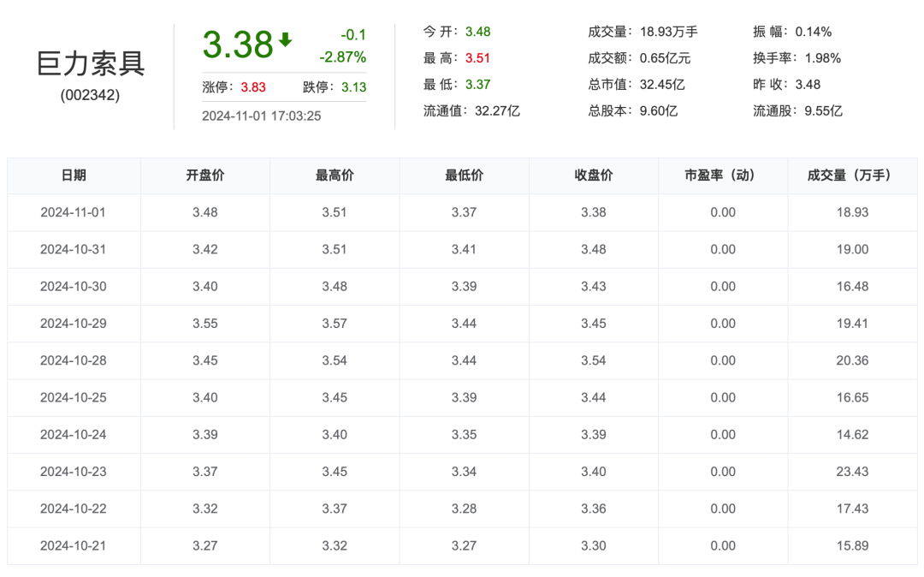Screen dimensions: 924x577
Task: Click the 昨收 3.48 figure
Action: 808,84
